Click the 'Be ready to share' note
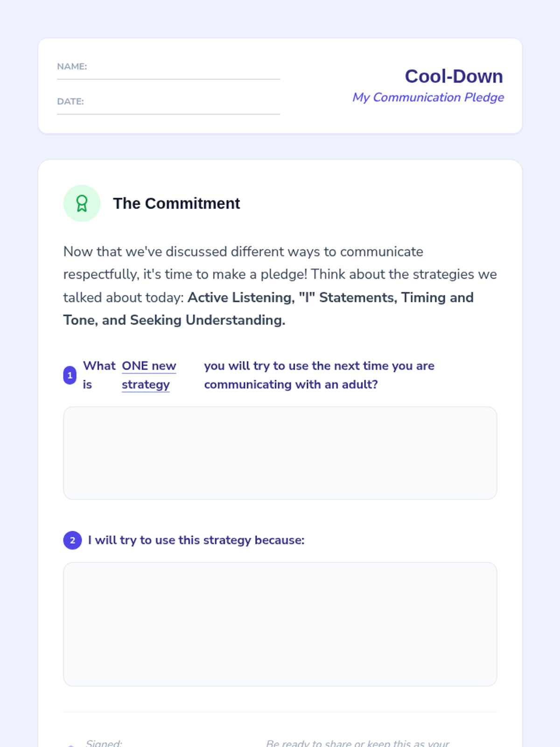Screen dimensions: 560x747 (357, 743)
